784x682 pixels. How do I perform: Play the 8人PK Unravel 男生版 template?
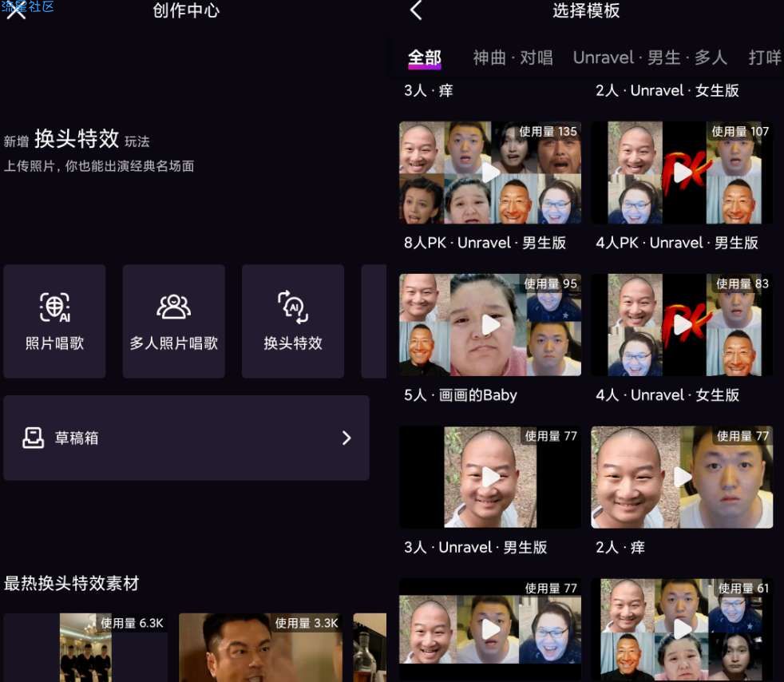tap(490, 172)
